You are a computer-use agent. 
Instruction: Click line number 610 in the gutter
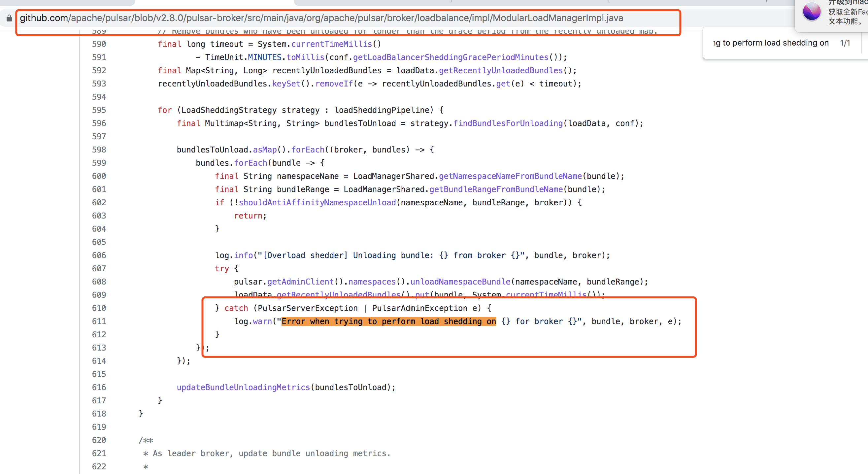(x=99, y=308)
